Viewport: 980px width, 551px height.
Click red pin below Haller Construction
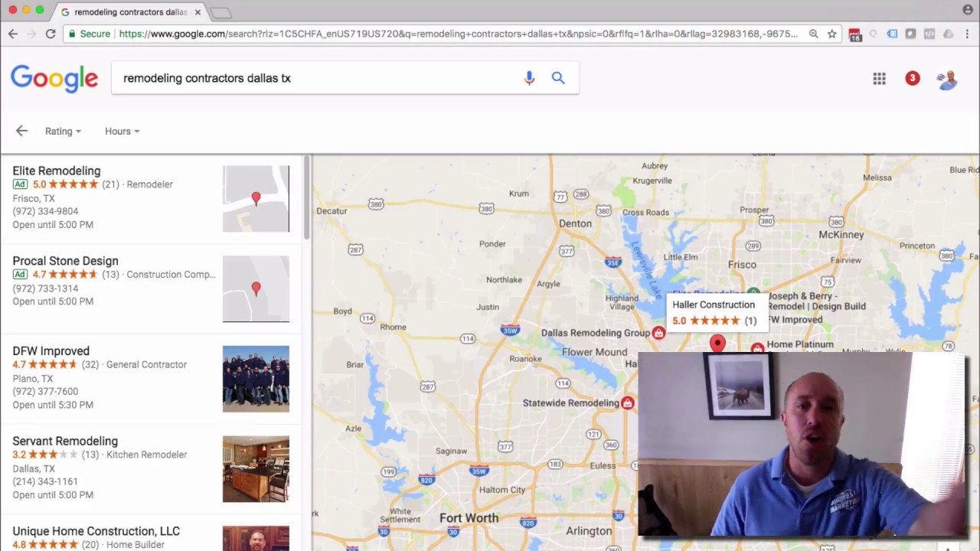point(717,344)
